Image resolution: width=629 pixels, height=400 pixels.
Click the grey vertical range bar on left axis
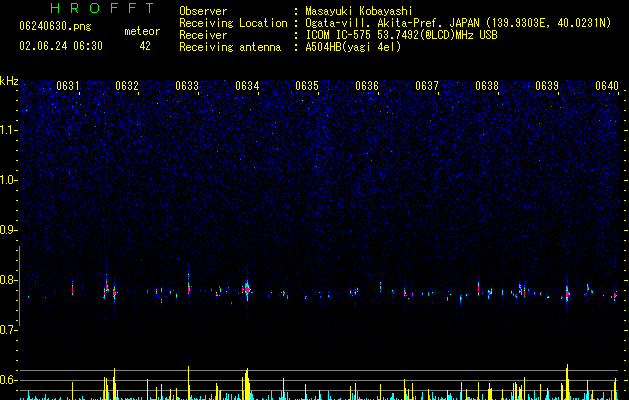[x=20, y=286]
